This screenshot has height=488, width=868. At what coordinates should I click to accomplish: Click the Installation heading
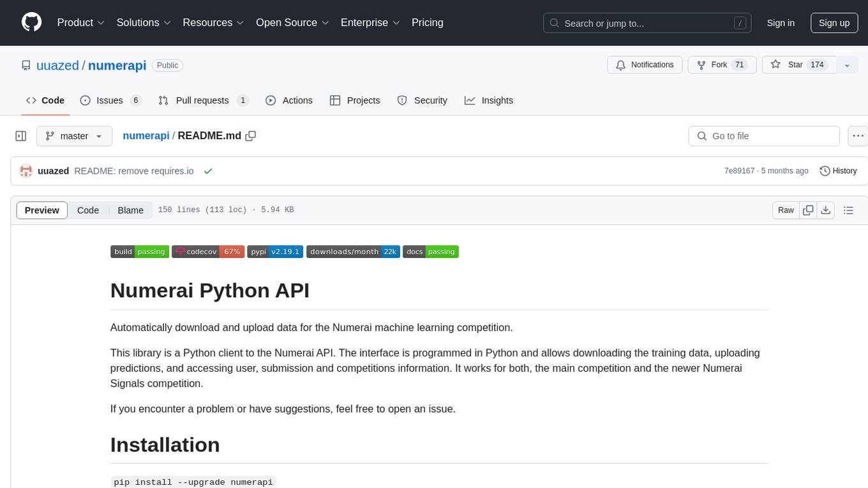click(165, 445)
